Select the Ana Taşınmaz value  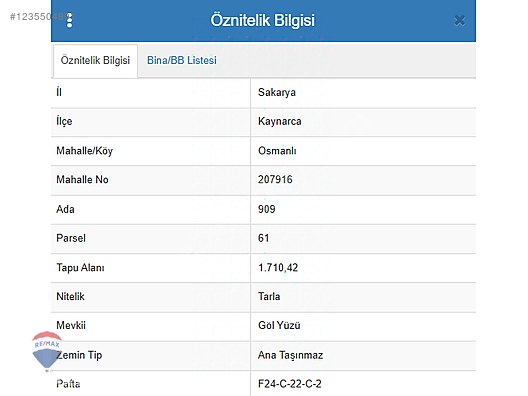[291, 355]
